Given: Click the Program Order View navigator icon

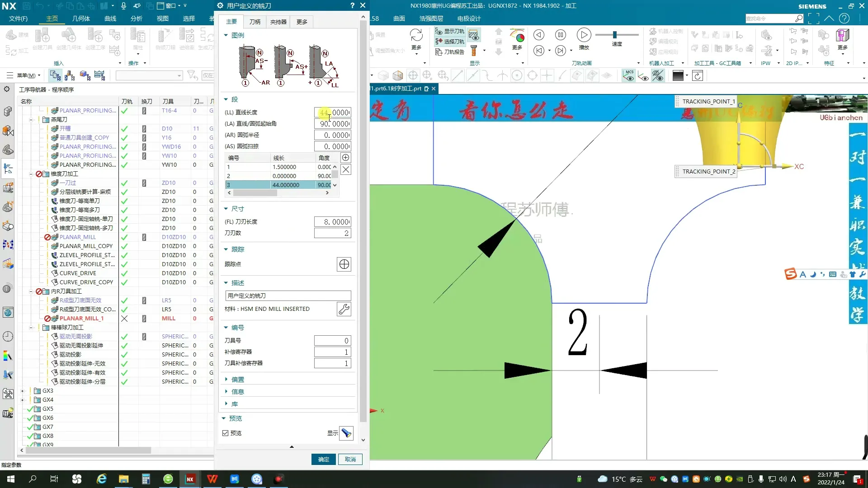Looking at the screenshot, I should (x=55, y=75).
